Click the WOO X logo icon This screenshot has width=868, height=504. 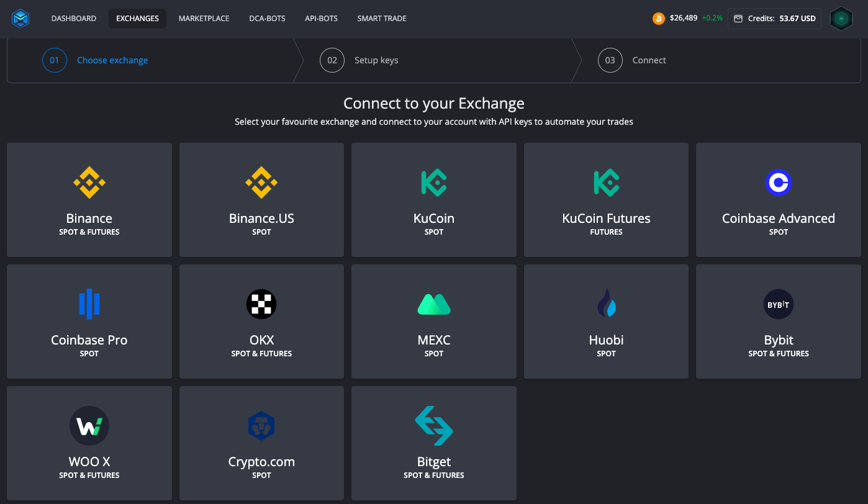[89, 426]
